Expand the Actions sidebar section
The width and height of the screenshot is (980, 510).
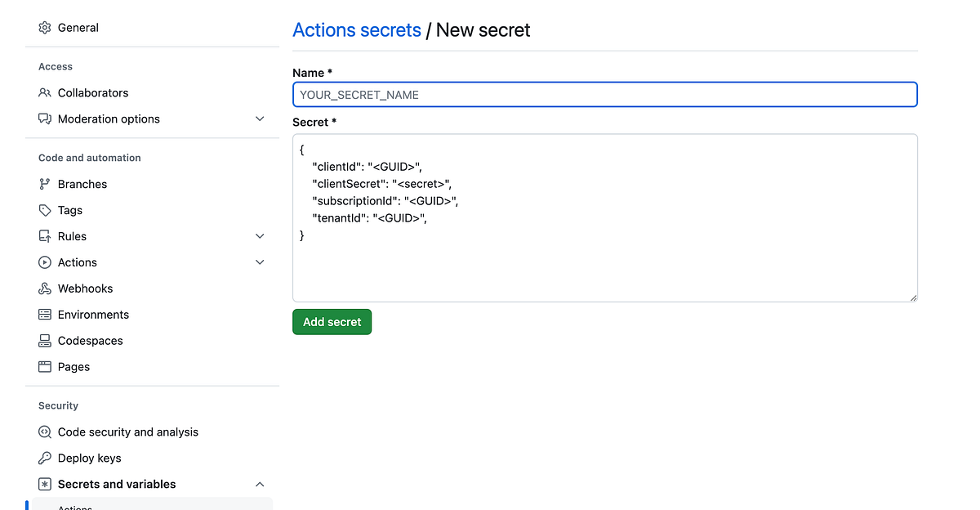point(260,262)
